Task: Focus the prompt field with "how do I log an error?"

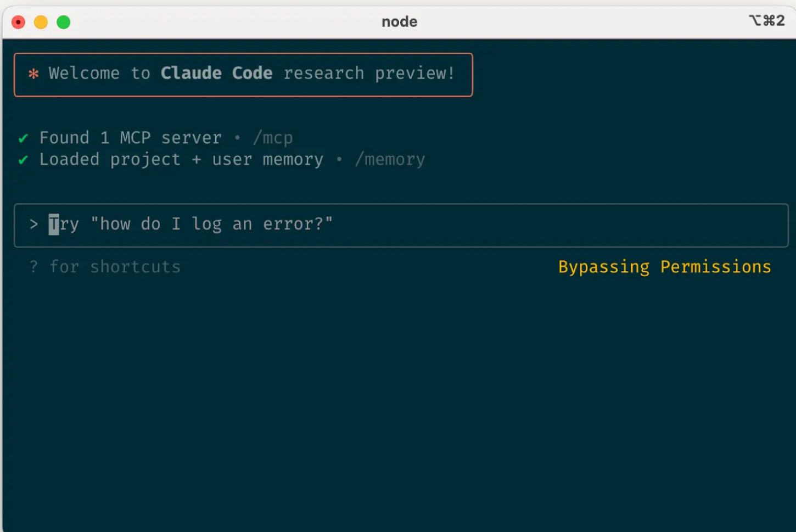Action: coord(401,225)
